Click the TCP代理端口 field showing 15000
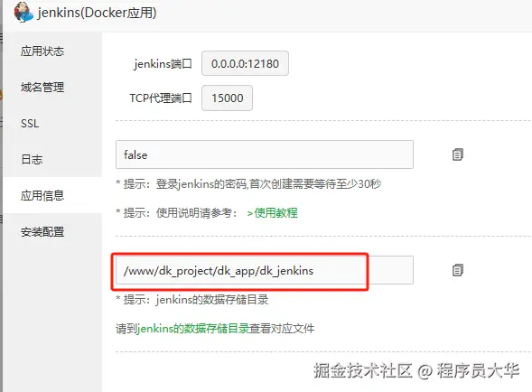This screenshot has width=532, height=392. pyautogui.click(x=227, y=98)
